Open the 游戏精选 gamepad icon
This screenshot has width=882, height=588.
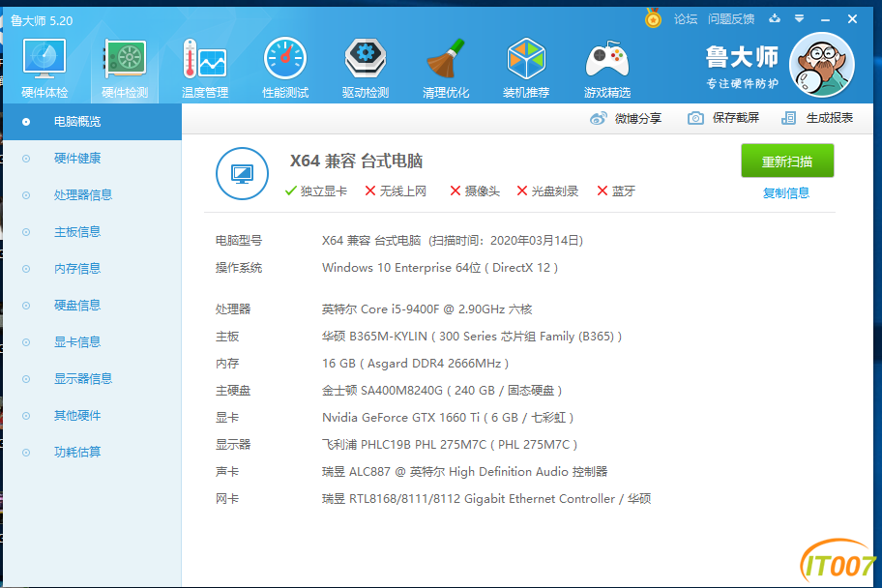click(607, 68)
